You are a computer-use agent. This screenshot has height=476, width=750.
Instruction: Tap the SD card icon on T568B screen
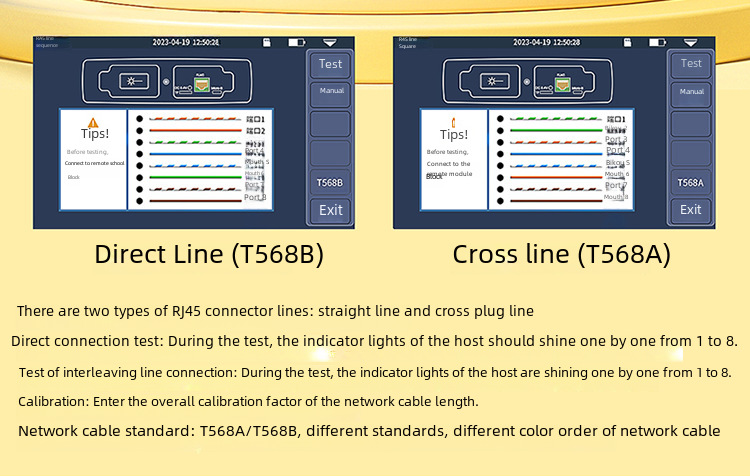pyautogui.click(x=267, y=43)
